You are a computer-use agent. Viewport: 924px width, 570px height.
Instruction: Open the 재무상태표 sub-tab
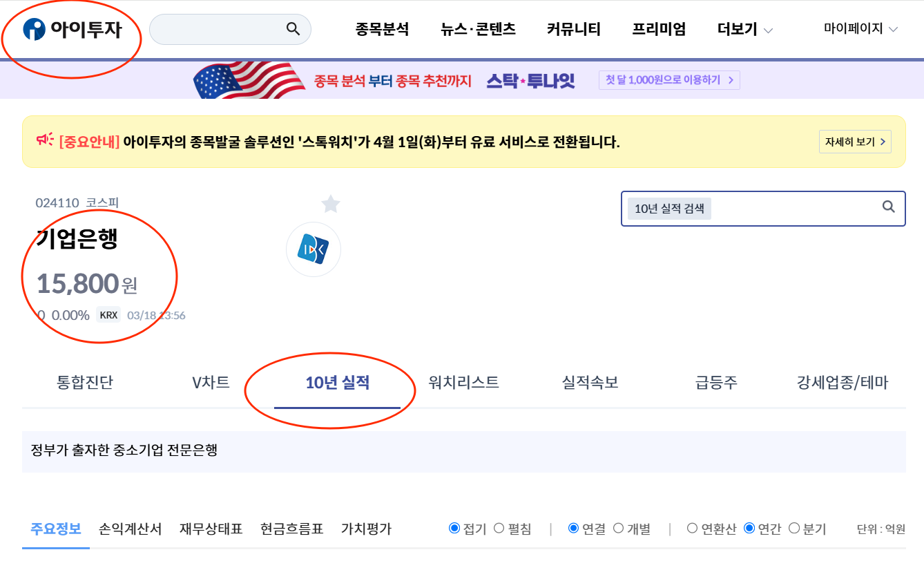tap(211, 529)
